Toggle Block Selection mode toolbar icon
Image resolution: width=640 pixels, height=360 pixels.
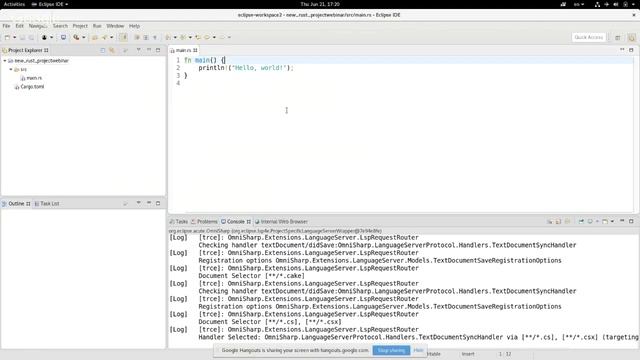pyautogui.click(x=146, y=37)
